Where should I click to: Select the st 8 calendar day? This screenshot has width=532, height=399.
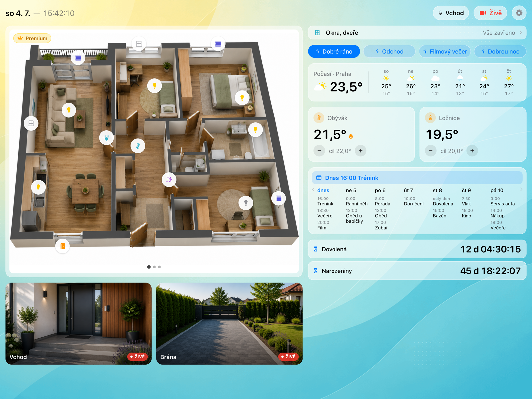pyautogui.click(x=437, y=190)
